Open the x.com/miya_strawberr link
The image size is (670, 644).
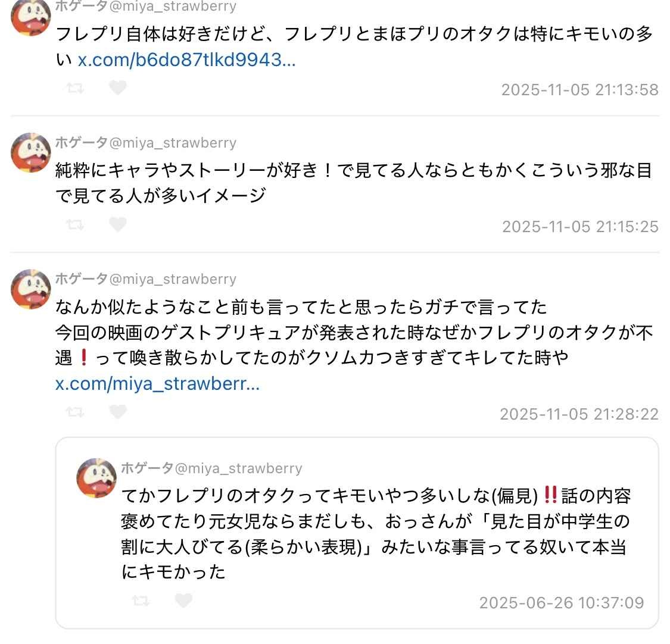(157, 383)
